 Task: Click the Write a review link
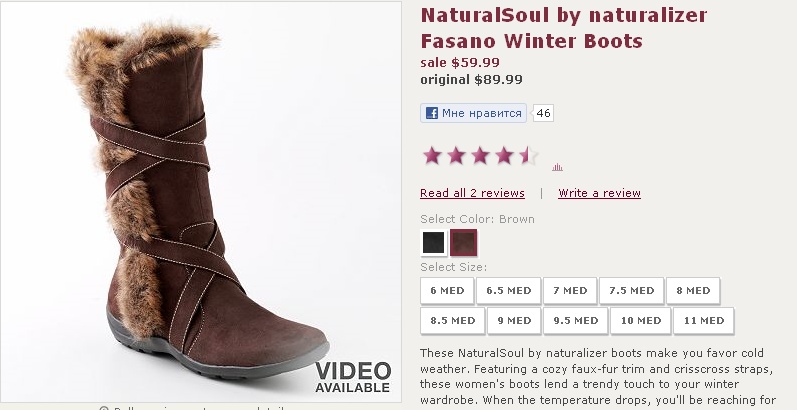(x=599, y=193)
